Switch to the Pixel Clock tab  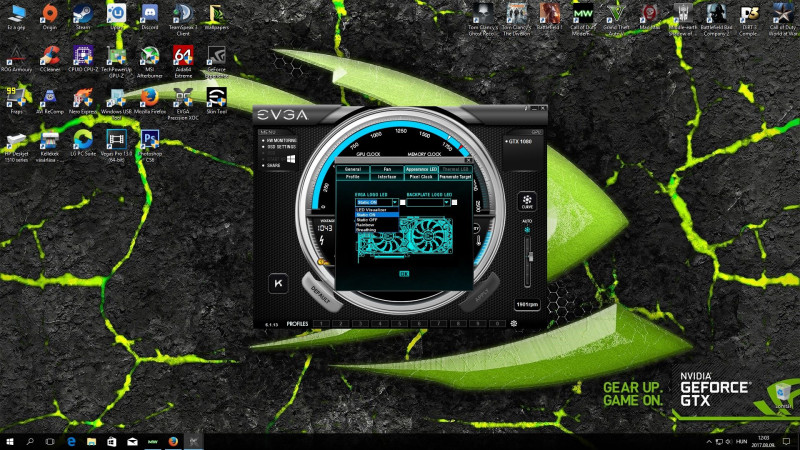click(421, 177)
